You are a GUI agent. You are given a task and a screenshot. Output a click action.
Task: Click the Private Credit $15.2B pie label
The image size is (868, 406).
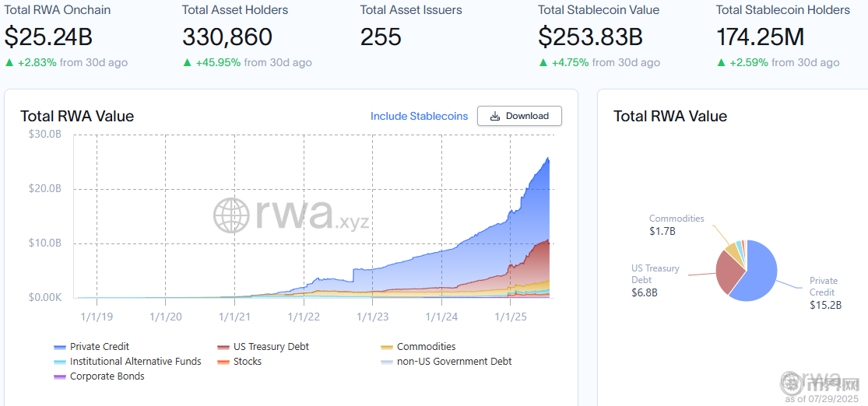click(824, 292)
